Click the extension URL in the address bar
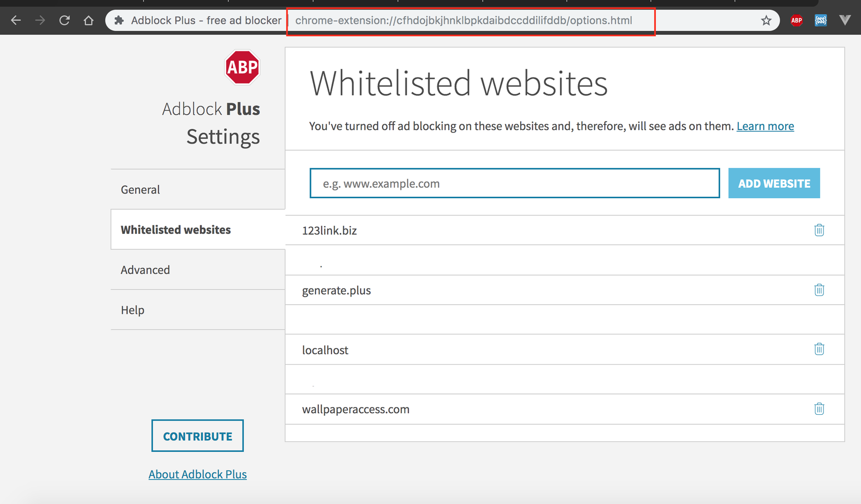 pos(463,20)
